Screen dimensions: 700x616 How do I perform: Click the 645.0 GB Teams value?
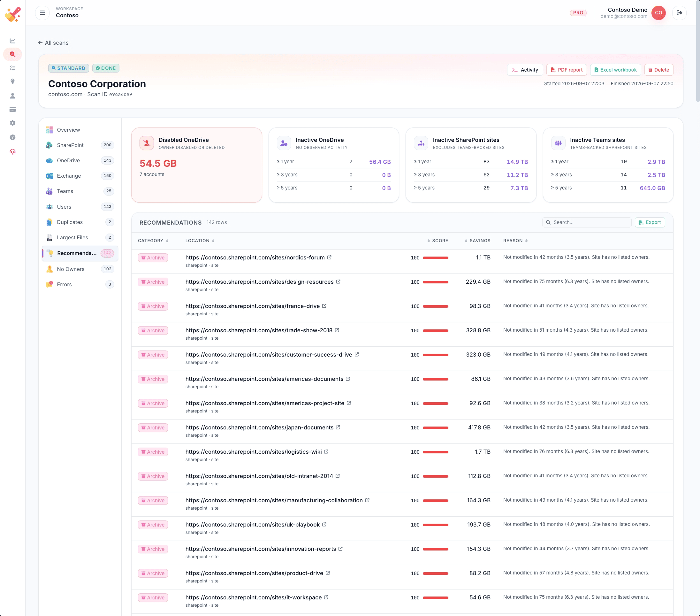click(x=652, y=188)
